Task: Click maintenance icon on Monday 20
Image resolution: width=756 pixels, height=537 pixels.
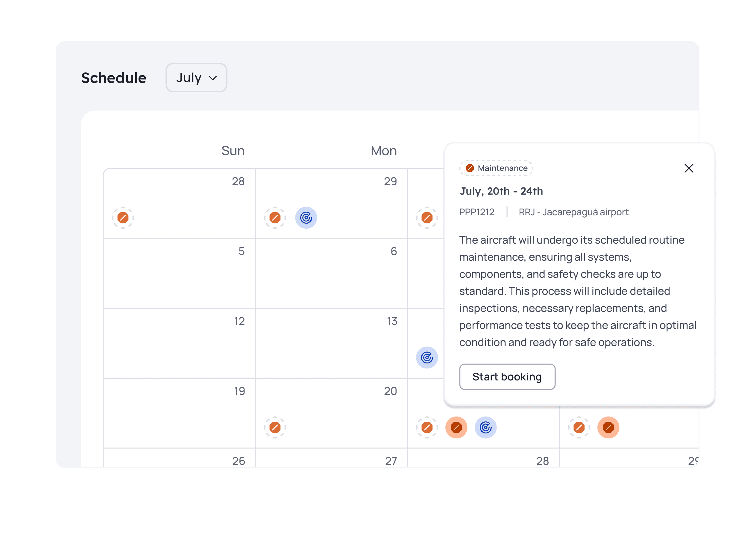Action: pos(275,427)
